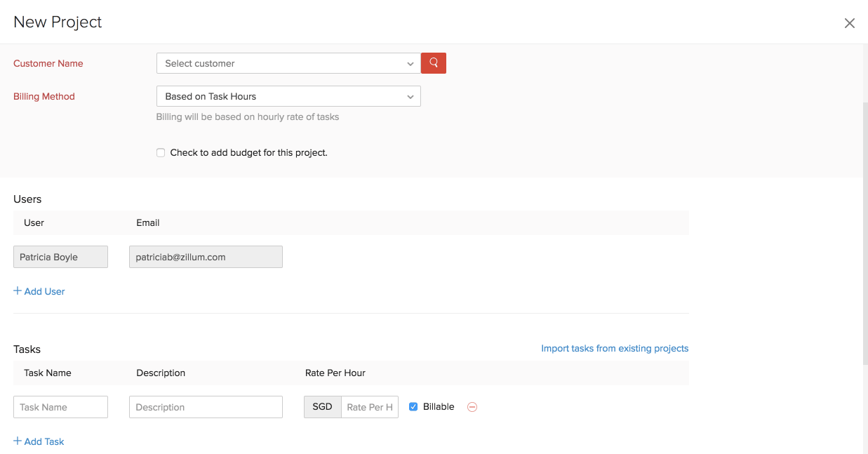
Task: Click the Add User link
Action: (44, 291)
